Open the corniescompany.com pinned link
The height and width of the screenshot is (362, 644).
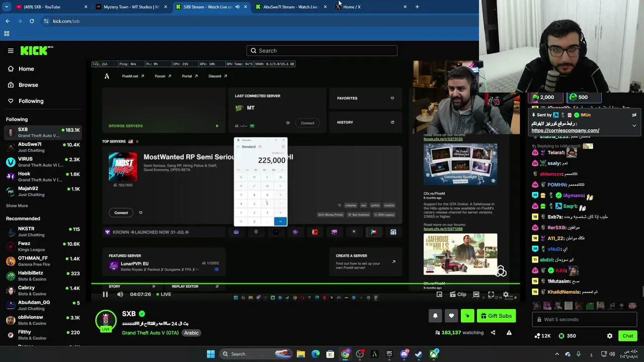click(565, 130)
